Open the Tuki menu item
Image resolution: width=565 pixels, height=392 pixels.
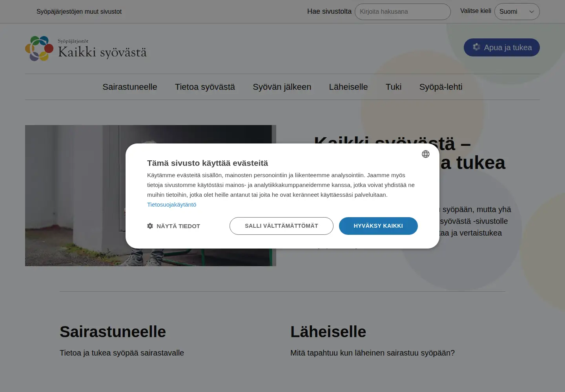(x=394, y=87)
